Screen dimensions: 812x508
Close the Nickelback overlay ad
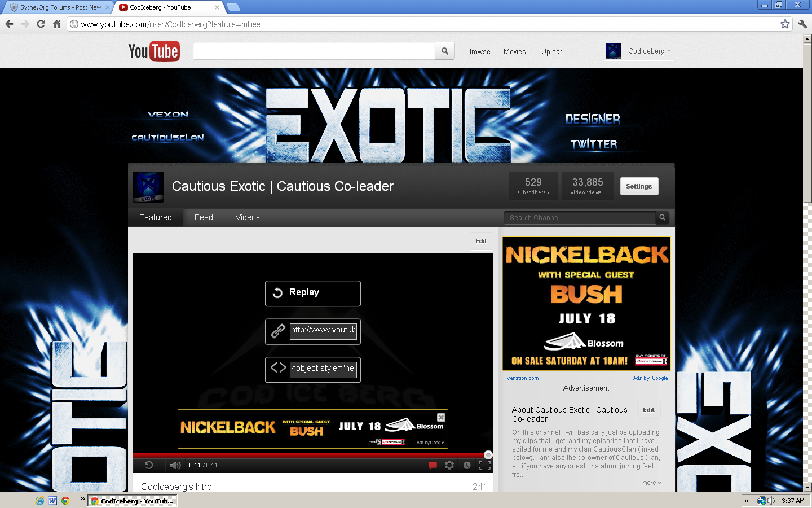(x=441, y=417)
